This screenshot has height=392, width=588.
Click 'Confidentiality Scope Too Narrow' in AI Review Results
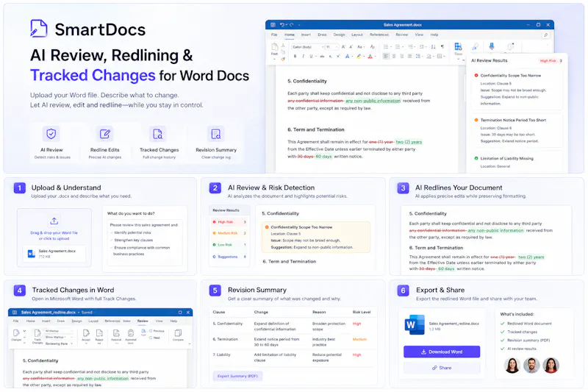[x=510, y=76]
